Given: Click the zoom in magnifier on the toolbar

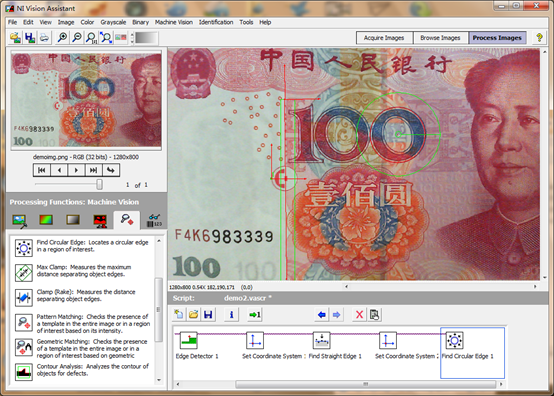Looking at the screenshot, I should point(63,37).
